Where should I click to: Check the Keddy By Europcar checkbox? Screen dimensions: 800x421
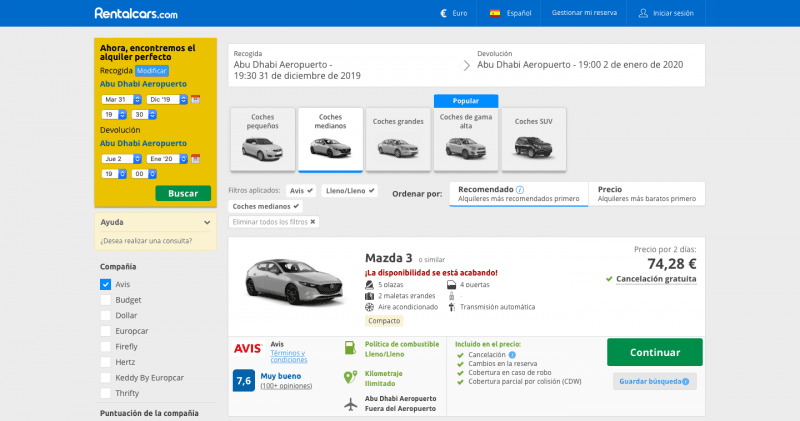106,378
